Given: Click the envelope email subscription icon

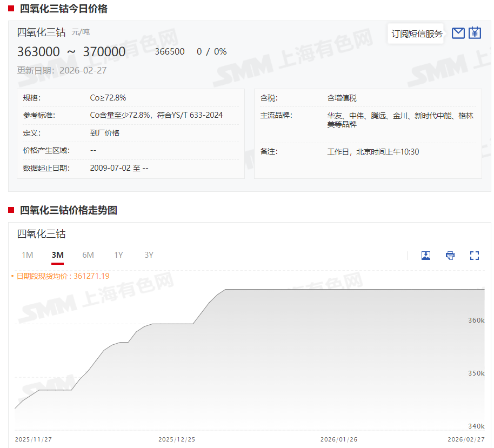Looking at the screenshot, I should tap(458, 34).
